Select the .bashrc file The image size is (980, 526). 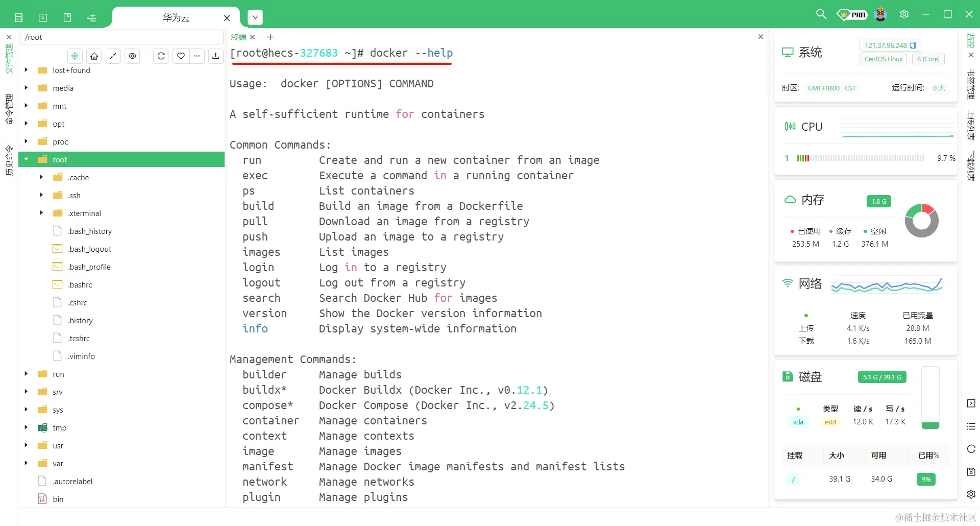(x=80, y=285)
